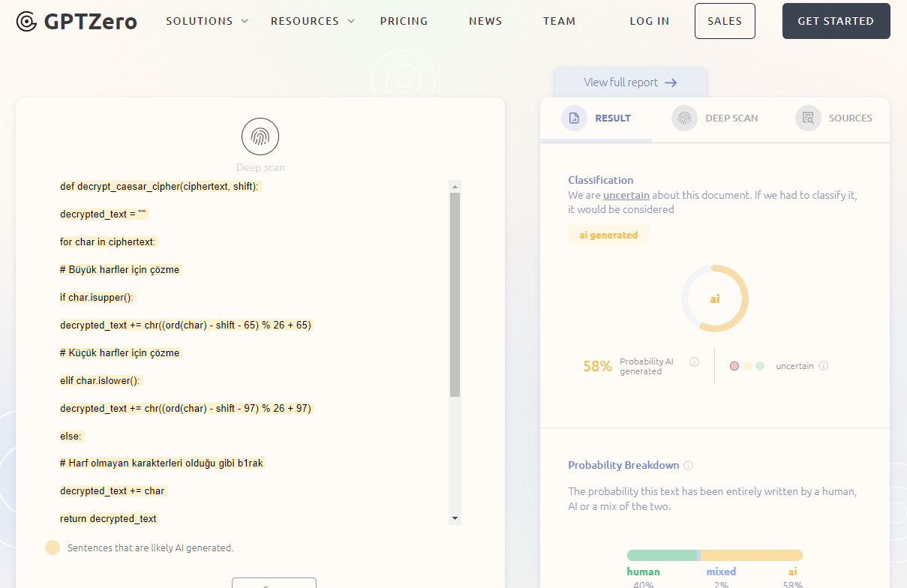
Task: Expand the Solutions dropdown chevron
Action: pyautogui.click(x=245, y=21)
